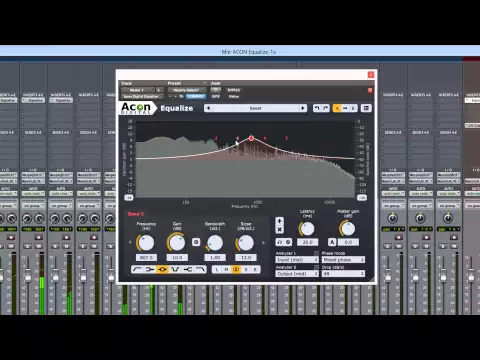This screenshot has width=480, height=360.
Task: Click the red Band 3 node on curve
Action: pyautogui.click(x=251, y=138)
